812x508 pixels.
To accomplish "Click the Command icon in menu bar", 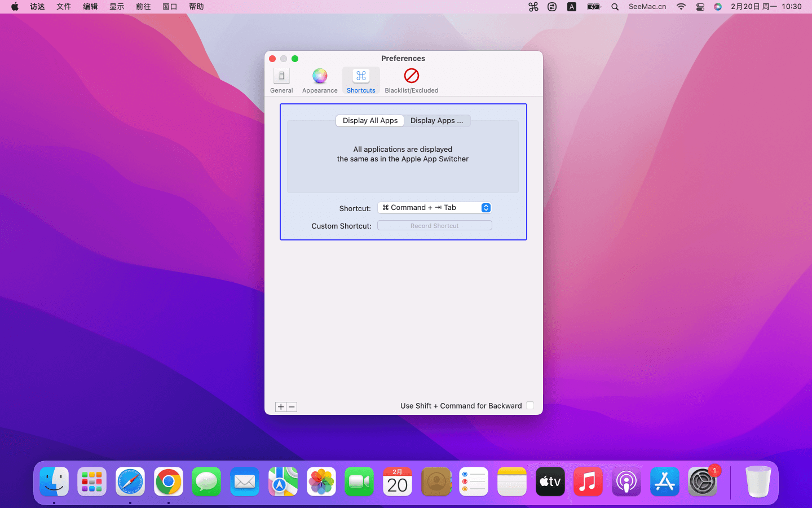I will (x=533, y=7).
